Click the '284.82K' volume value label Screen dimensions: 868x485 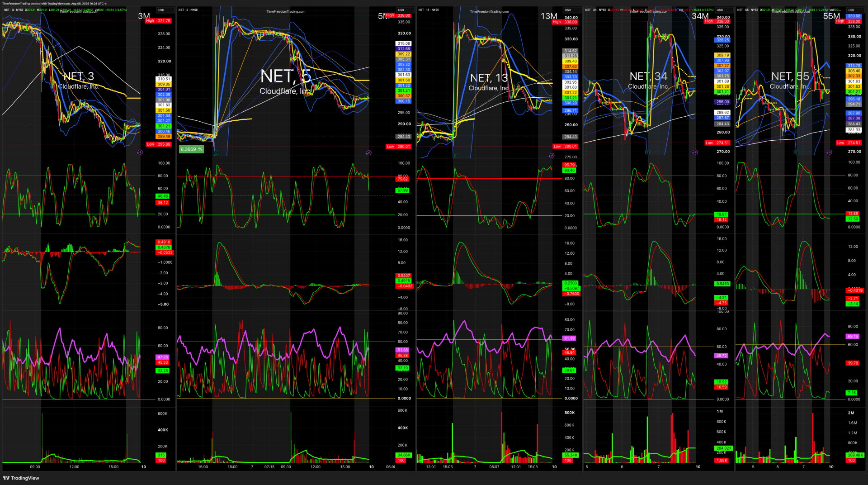(724, 448)
